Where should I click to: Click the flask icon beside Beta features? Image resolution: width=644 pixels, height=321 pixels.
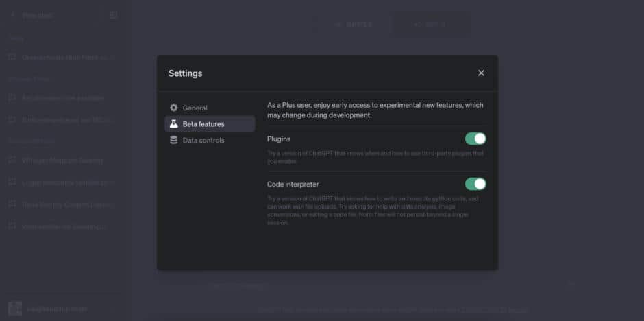point(174,123)
